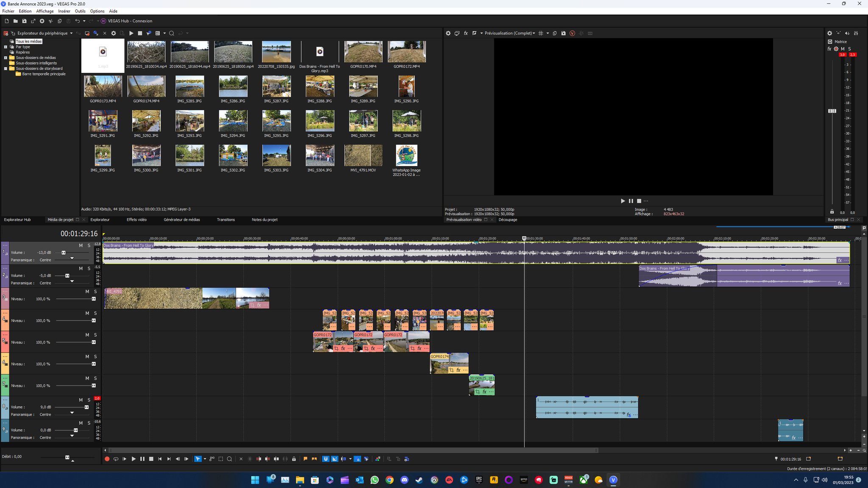Image resolution: width=868 pixels, height=488 pixels.
Task: Search project media with the magnifier icon
Action: 171,33
